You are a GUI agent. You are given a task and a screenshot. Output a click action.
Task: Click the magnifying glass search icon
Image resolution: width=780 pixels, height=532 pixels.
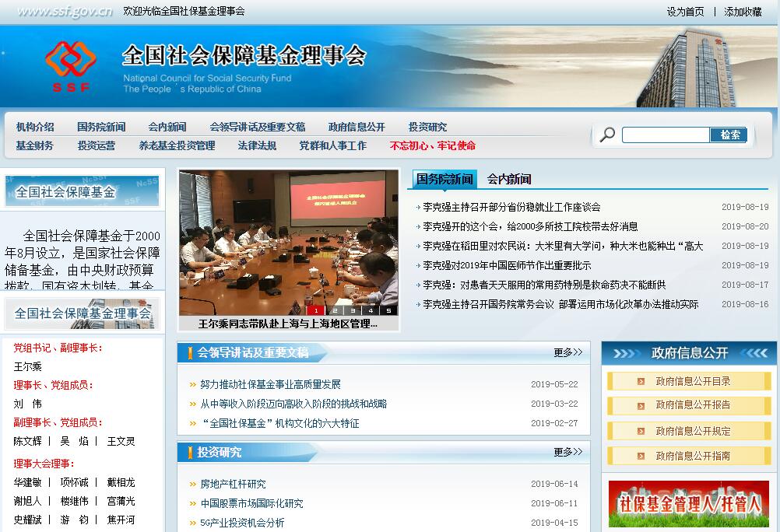(x=607, y=135)
